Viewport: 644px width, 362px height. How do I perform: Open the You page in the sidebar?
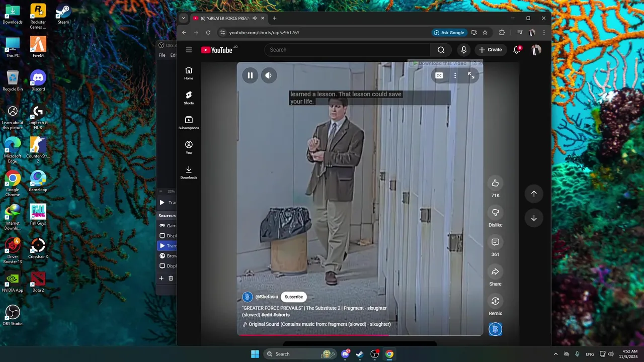coord(189,147)
